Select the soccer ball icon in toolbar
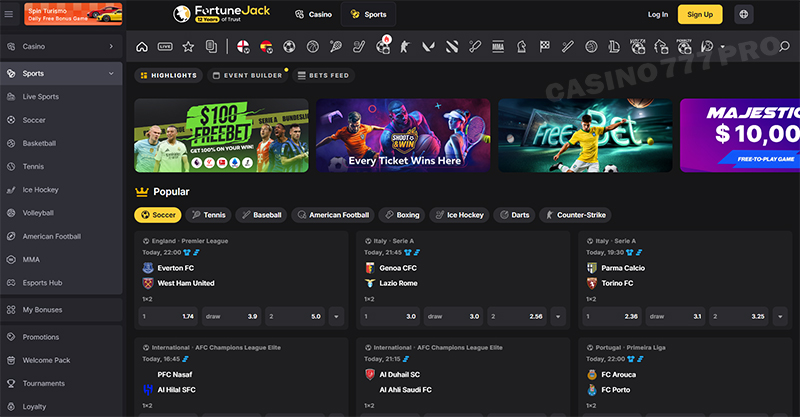Viewport: 800px width, 417px height. coord(289,47)
